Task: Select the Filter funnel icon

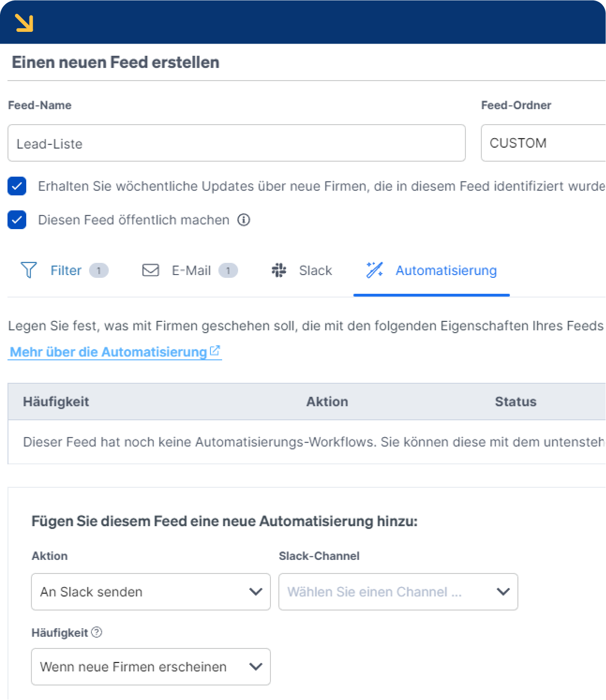Action: (29, 270)
